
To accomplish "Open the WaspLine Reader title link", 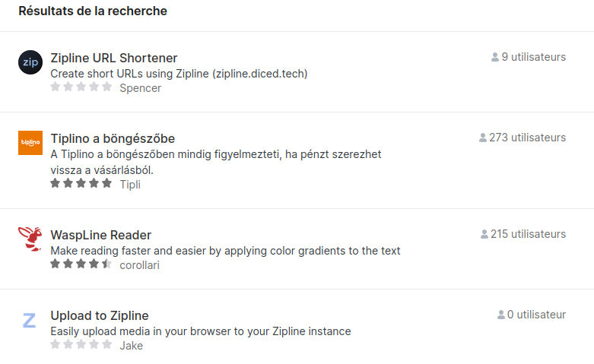I will point(100,235).
